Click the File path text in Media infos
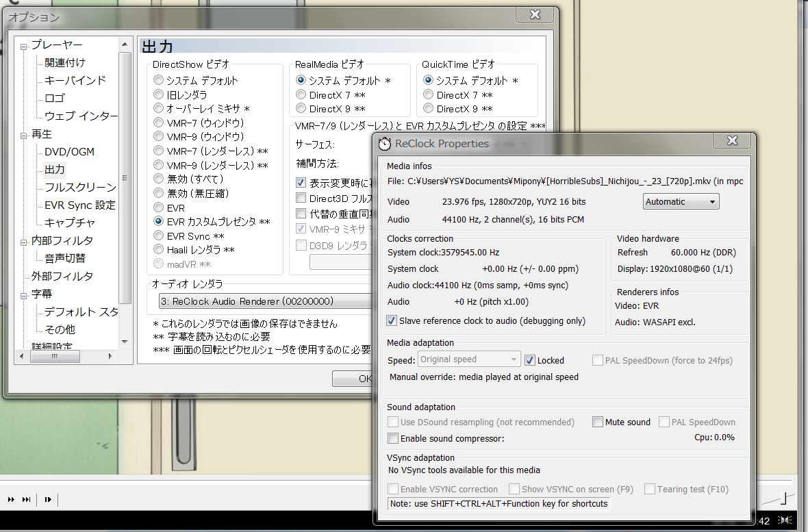 click(566, 181)
